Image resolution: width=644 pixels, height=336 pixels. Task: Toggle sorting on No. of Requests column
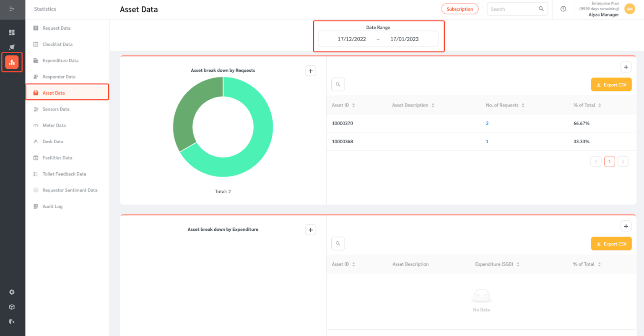coord(522,105)
